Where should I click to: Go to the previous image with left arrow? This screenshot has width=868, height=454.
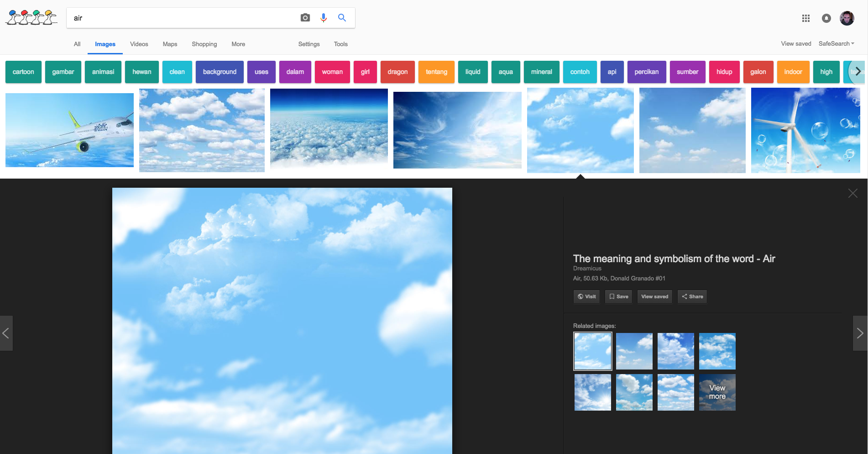coord(6,333)
